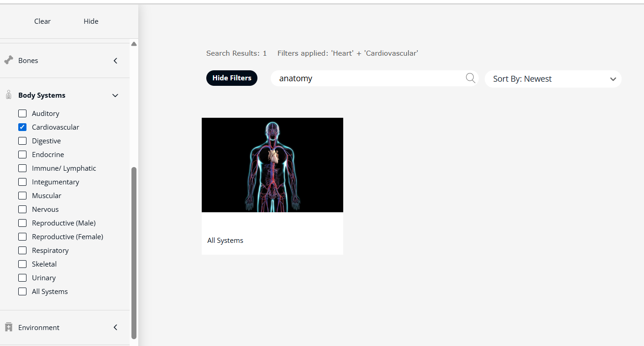Expand the Bones filter section
Image resolution: width=644 pixels, height=346 pixels.
click(x=115, y=60)
